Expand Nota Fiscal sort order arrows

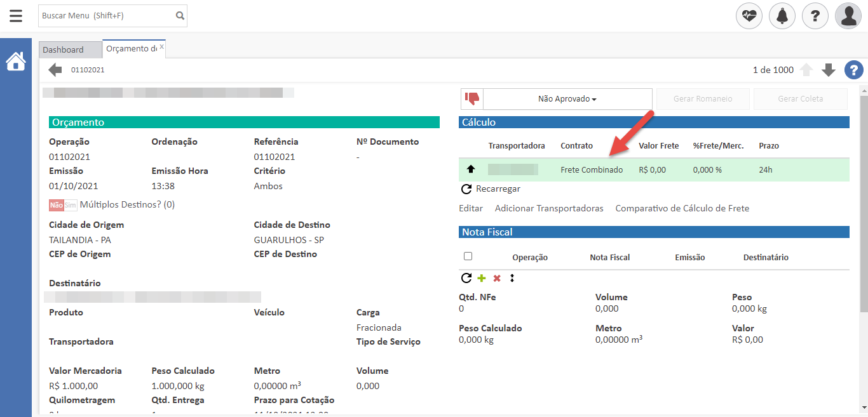coord(512,278)
